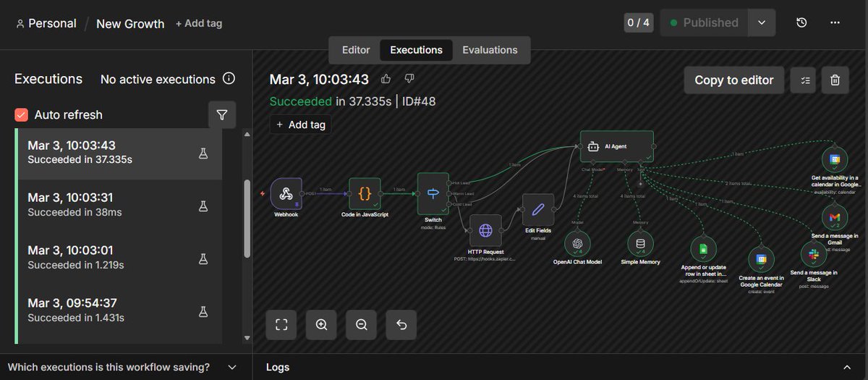Click Add tag under execution details
This screenshot has width=868, height=380.
tap(301, 124)
